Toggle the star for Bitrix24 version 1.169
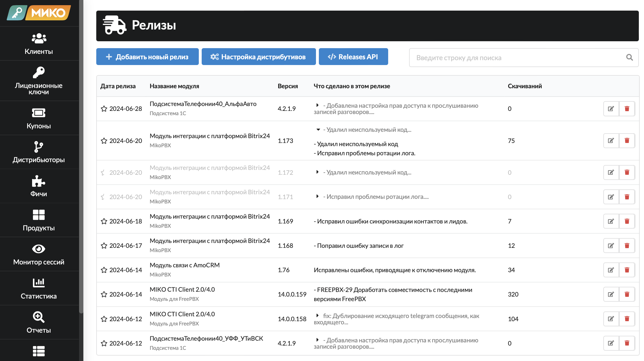 pos(104,221)
